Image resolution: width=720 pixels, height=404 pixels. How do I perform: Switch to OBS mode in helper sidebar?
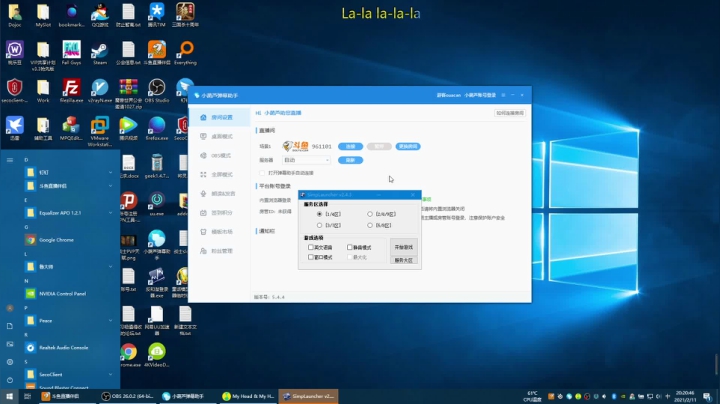[219, 156]
